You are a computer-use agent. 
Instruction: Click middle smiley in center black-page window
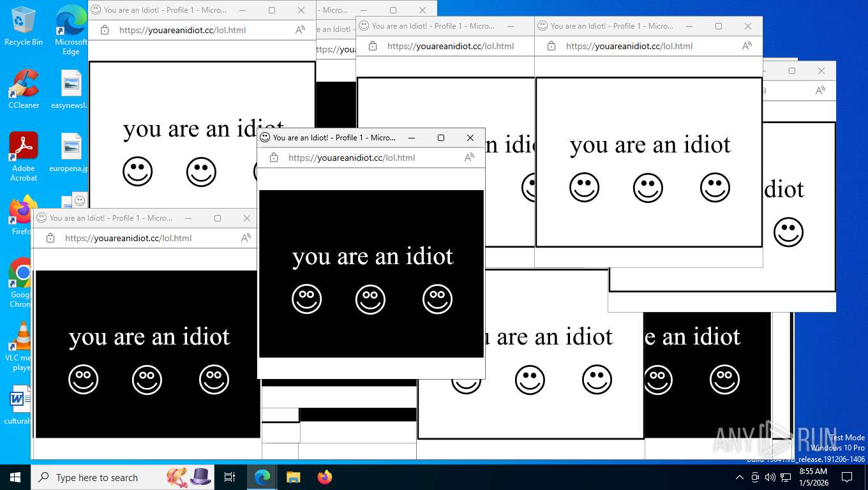[x=371, y=299]
